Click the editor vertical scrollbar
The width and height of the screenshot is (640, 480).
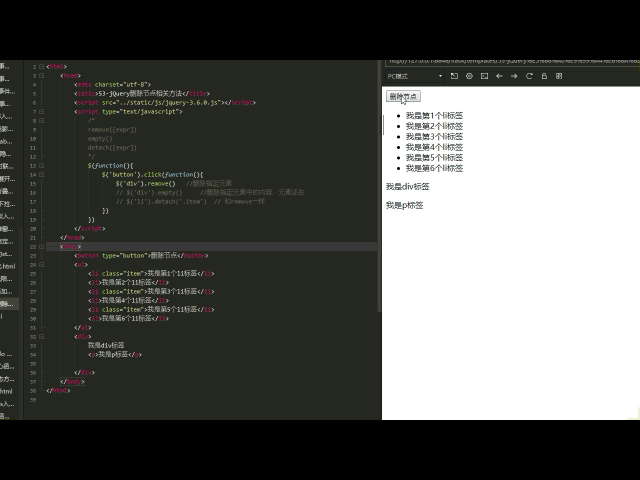[379, 188]
